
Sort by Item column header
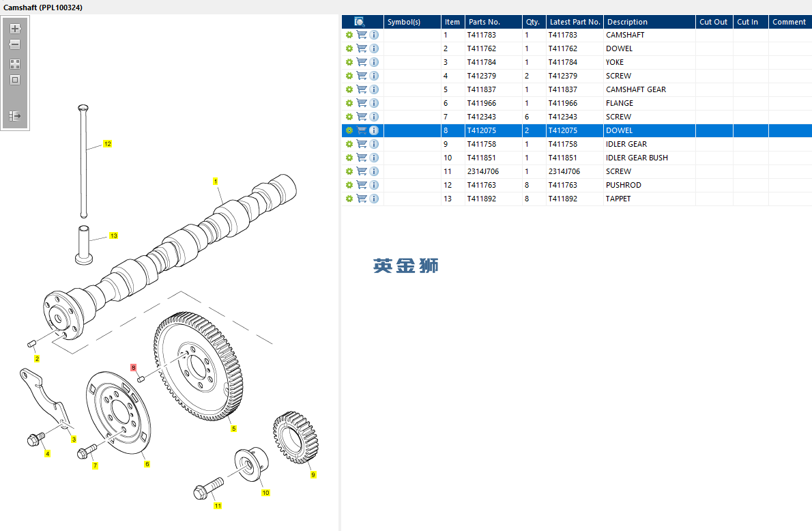coord(452,22)
